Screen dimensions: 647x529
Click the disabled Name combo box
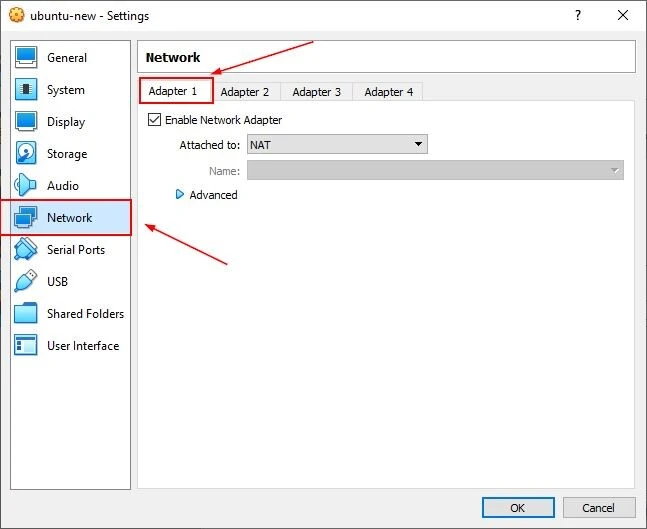[x=435, y=171]
